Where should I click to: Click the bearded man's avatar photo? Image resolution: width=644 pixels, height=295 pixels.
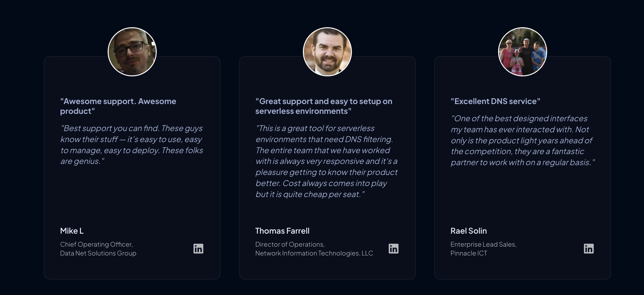coord(327,52)
